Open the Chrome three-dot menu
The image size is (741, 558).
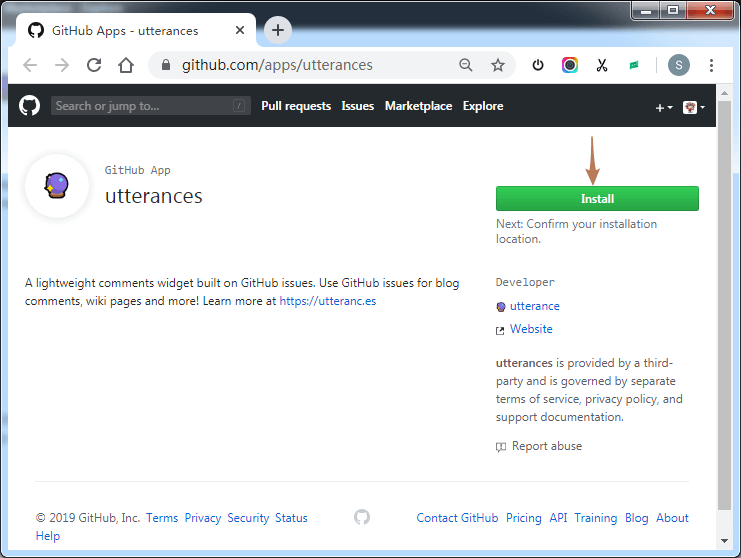coord(711,65)
